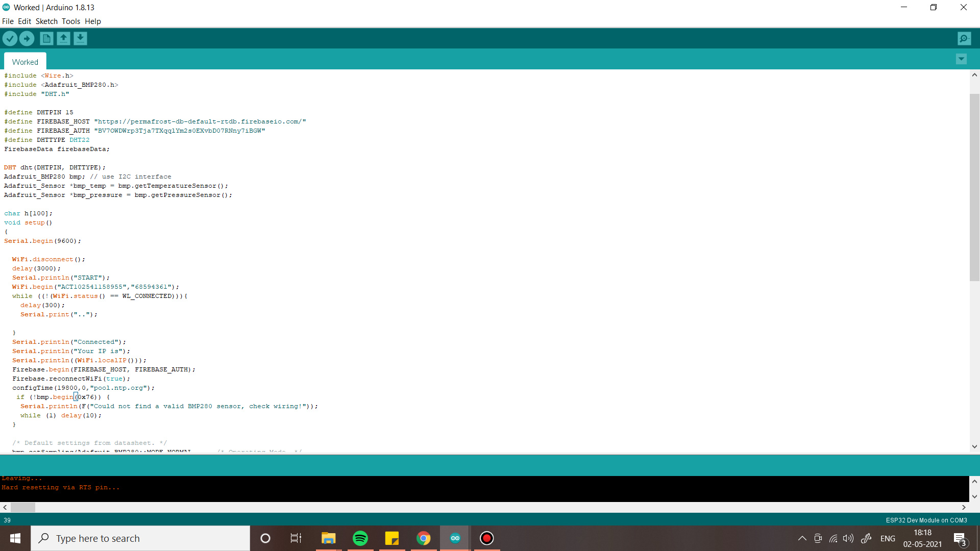Select the Worked sketch tab

coord(25,62)
